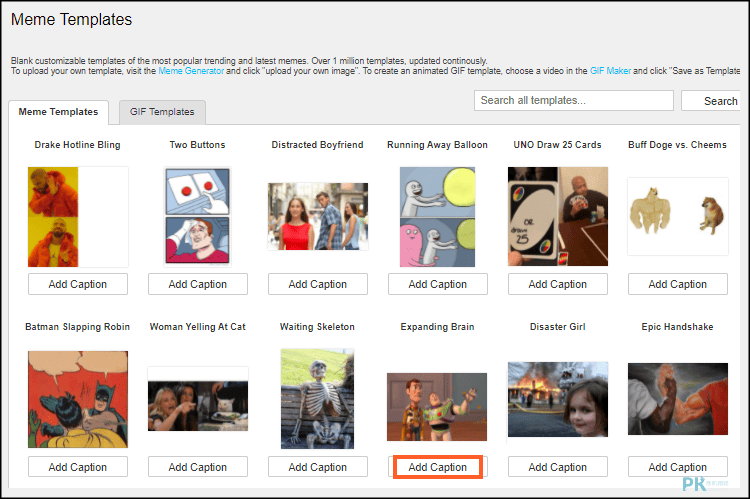This screenshot has width=750, height=499.
Task: Follow the GIF Maker link
Action: tap(610, 71)
